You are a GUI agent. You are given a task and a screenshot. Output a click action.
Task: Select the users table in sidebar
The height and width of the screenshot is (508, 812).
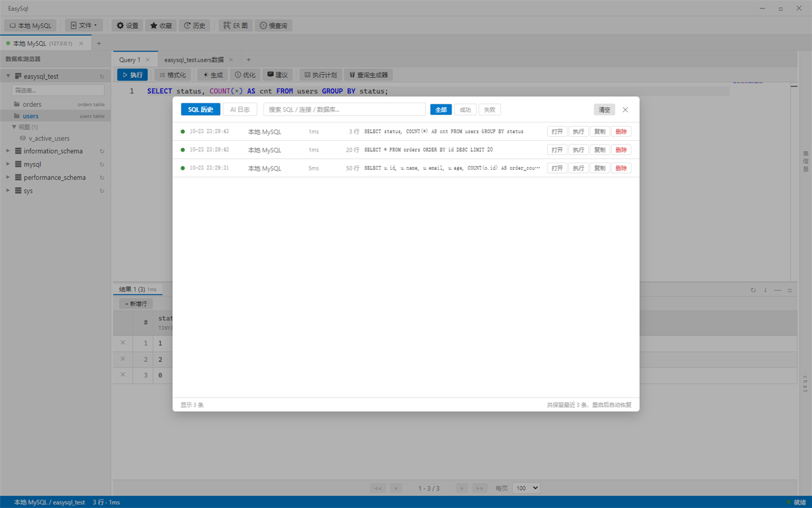(55, 116)
